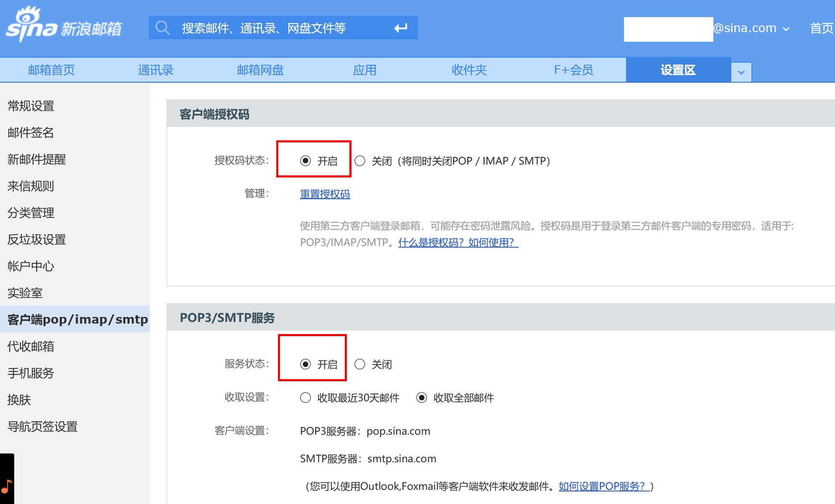Expand the chevron next to 设置区 tab
This screenshot has width=835, height=504.
[741, 72]
